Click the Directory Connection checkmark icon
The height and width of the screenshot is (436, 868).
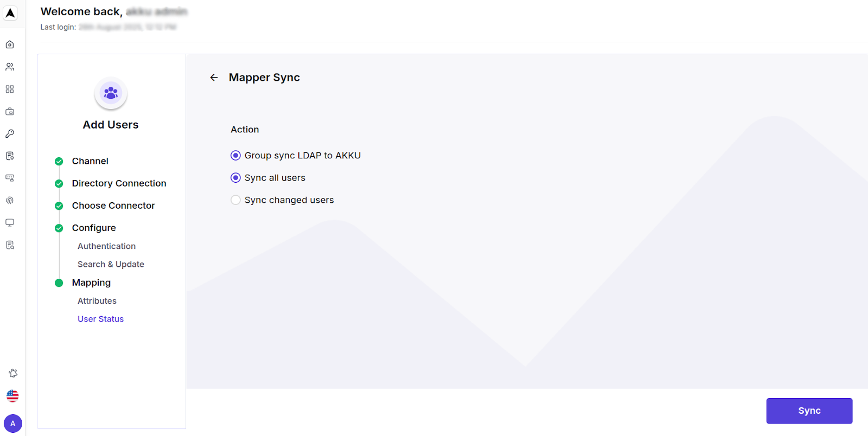coord(59,183)
